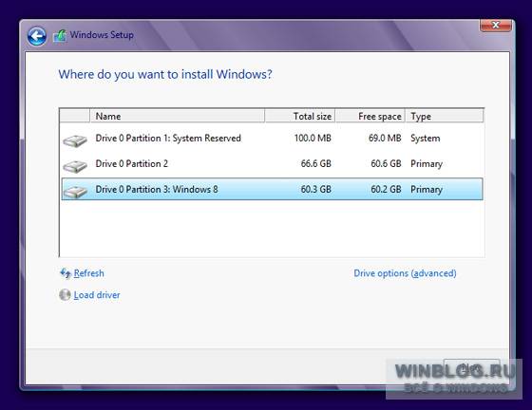This screenshot has width=532, height=410.
Task: Click drive icon for System Reserved partition
Action: (x=75, y=140)
